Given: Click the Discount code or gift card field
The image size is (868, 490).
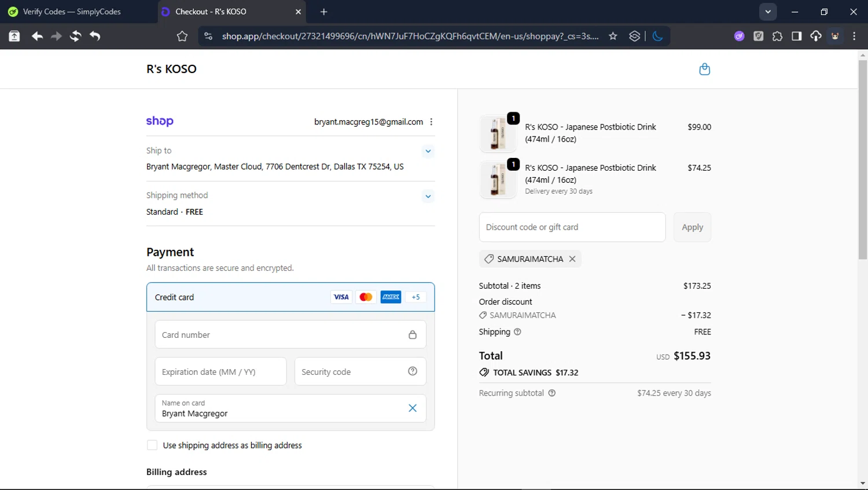Looking at the screenshot, I should 572,227.
